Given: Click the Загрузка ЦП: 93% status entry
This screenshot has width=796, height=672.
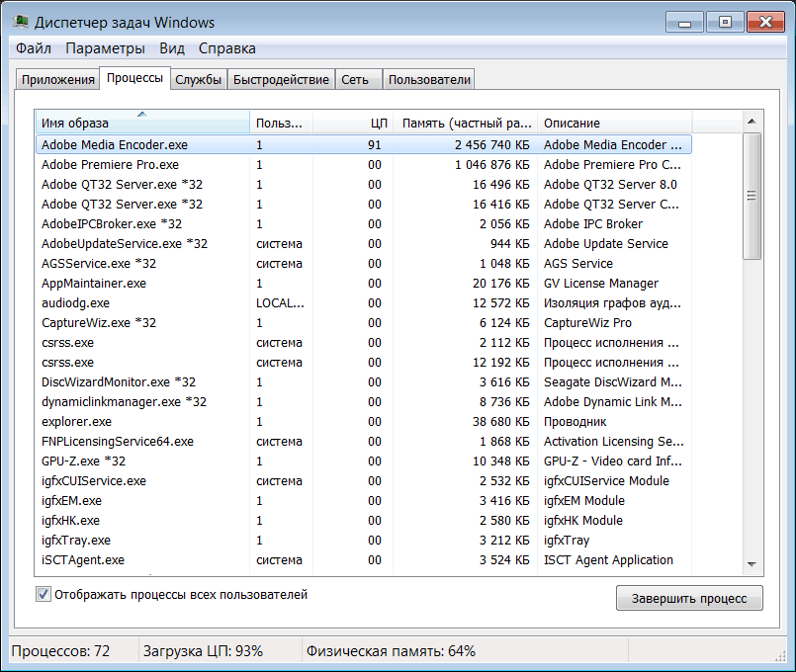Looking at the screenshot, I should coord(203,650).
